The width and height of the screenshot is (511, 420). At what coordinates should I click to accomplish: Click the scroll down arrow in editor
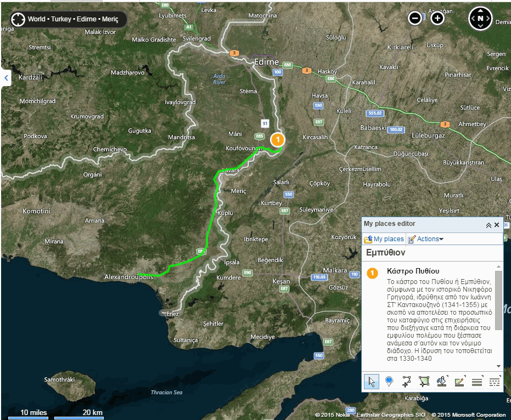[x=498, y=366]
